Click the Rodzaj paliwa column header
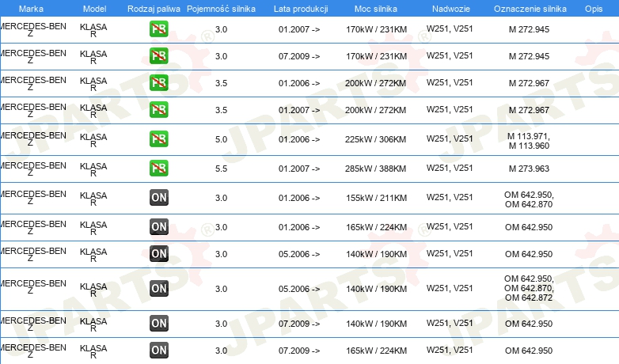Screen dimensions: 619x364 tap(154, 9)
